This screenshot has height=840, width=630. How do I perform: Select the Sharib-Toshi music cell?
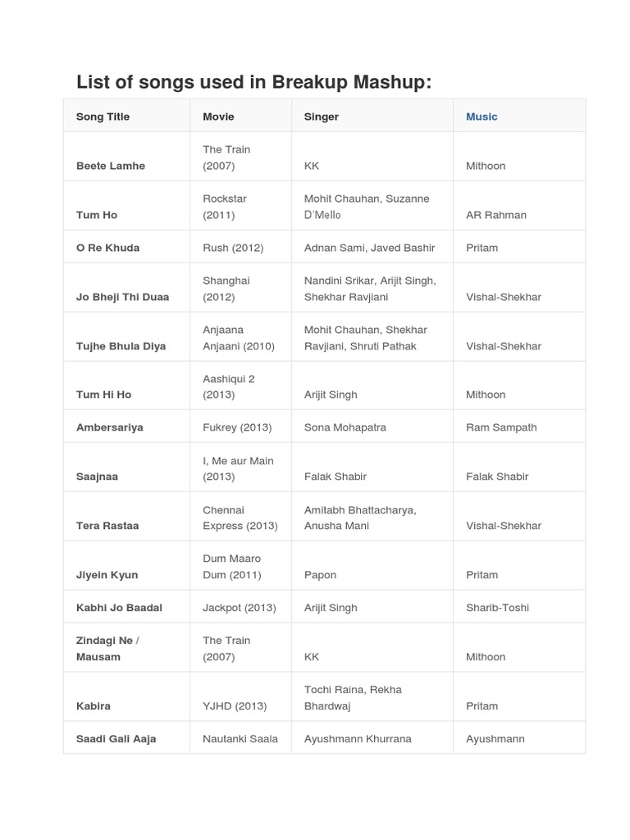click(497, 608)
